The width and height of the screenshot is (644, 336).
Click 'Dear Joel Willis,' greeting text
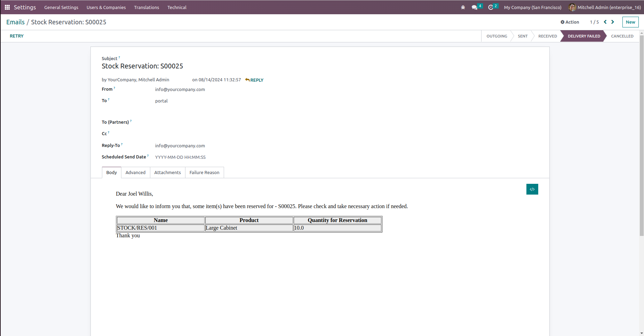[x=134, y=194]
